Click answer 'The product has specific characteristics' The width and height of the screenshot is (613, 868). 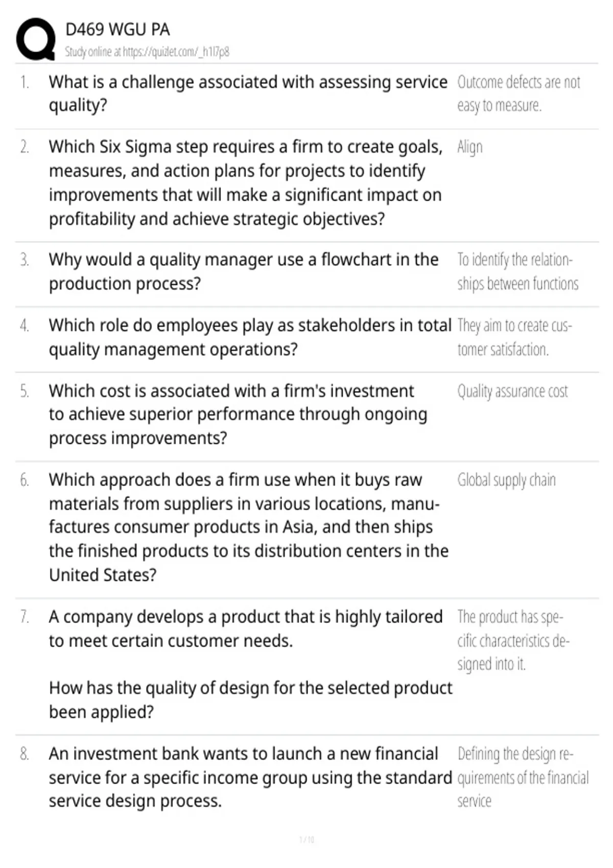coord(512,640)
